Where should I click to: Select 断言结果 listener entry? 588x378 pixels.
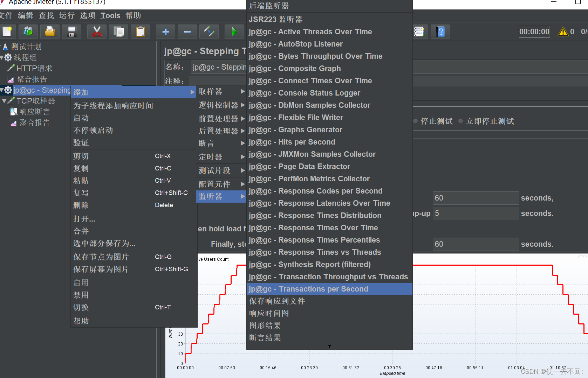[x=329, y=338]
